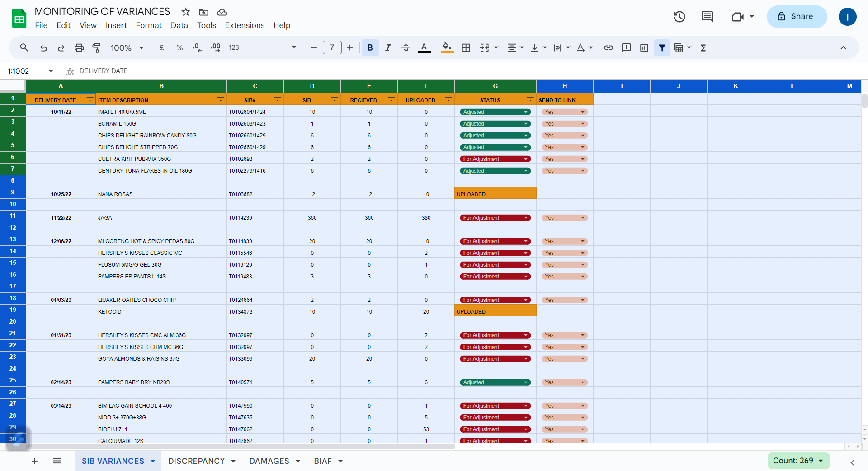Open the comments panel
Screen dimensions: 868x471
tap(707, 17)
